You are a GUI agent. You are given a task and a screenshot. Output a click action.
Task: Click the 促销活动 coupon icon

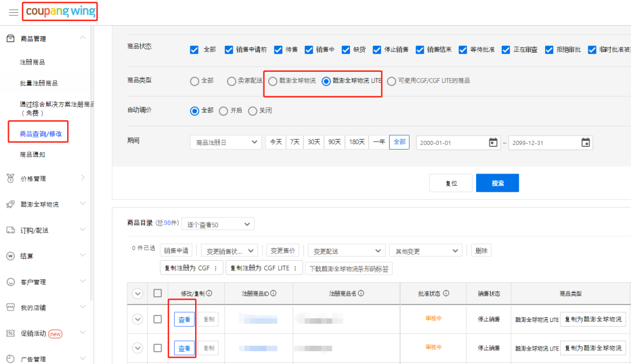pos(11,334)
